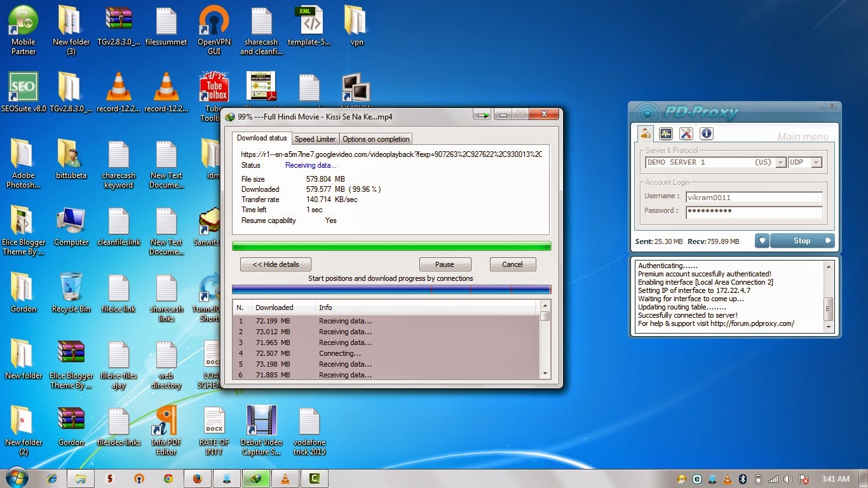Open the Recycle Bin on the desktop
The width and height of the screenshot is (868, 488).
[71, 293]
